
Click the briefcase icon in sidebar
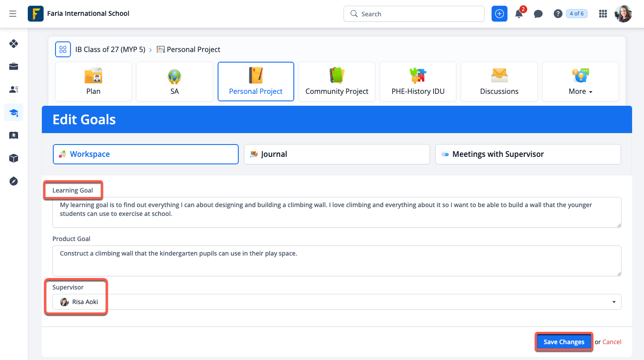(x=14, y=67)
